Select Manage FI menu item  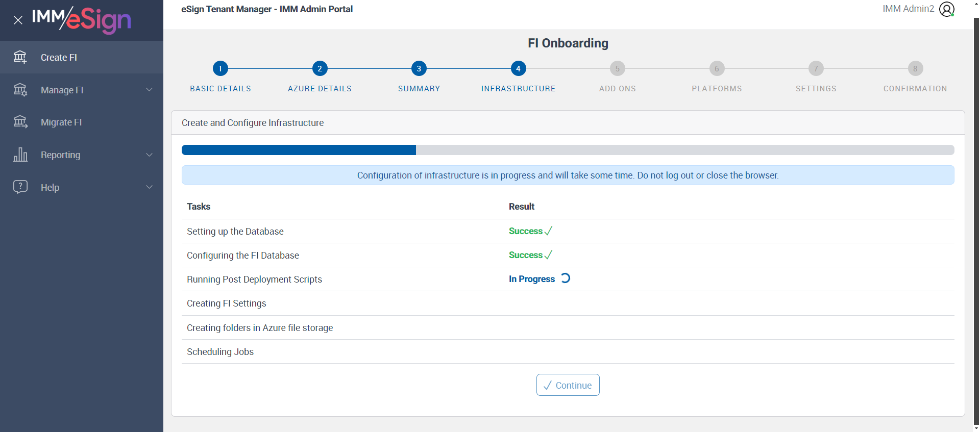pyautogui.click(x=82, y=90)
